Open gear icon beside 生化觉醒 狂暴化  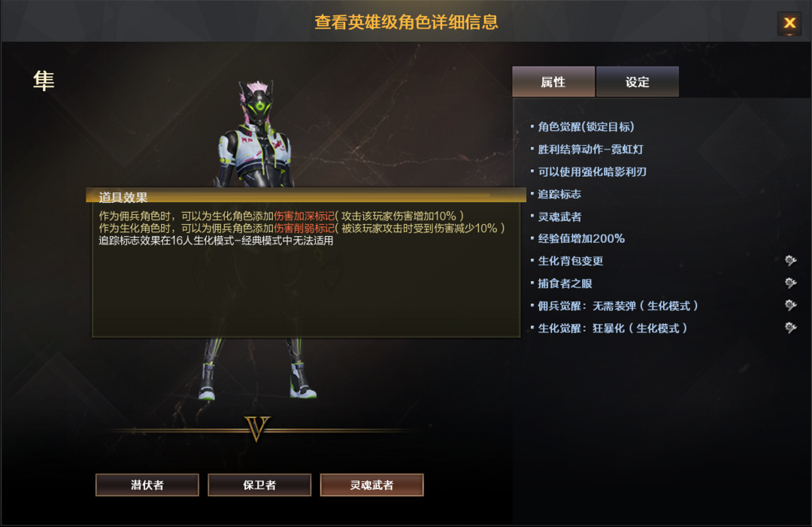click(x=790, y=328)
